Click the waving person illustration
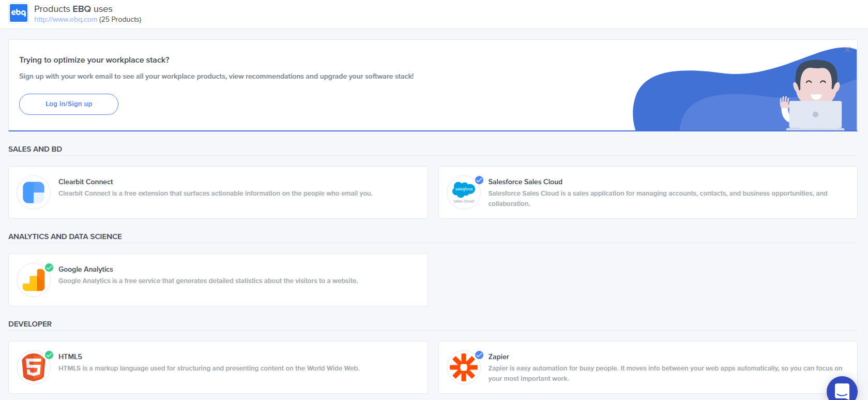Image resolution: width=868 pixels, height=400 pixels. [813, 96]
